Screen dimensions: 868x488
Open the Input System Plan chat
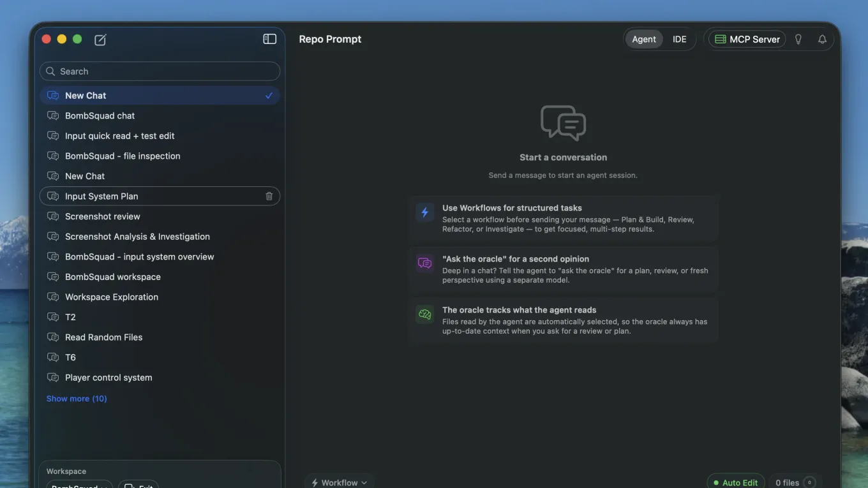160,196
